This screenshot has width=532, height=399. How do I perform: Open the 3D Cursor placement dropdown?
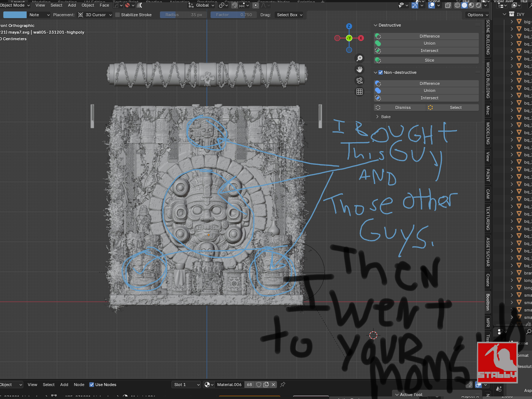95,15
